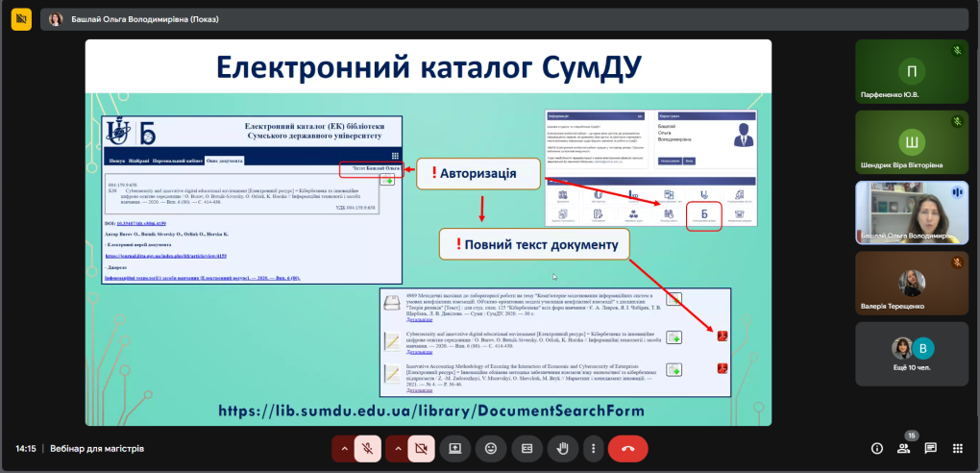Leave the call with red hang-up button
Viewport: 980px width, 473px height.
point(627,448)
